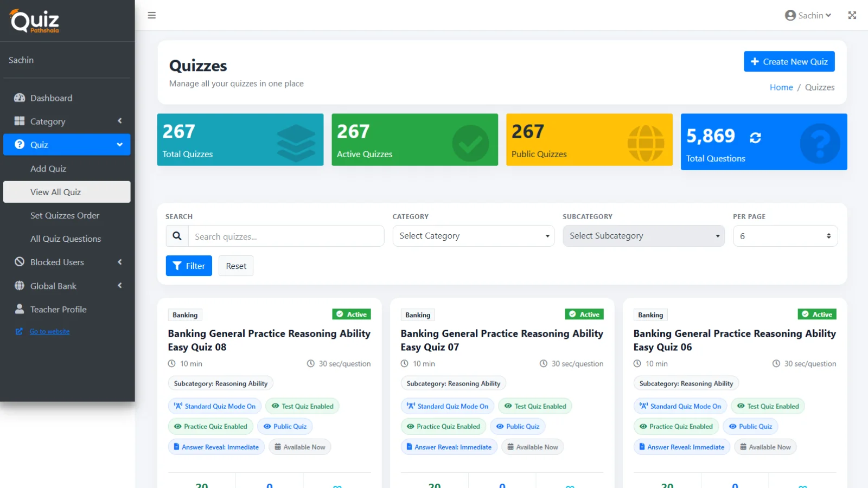Toggle Standard Quiz Mode On for Quiz 06

click(680, 406)
